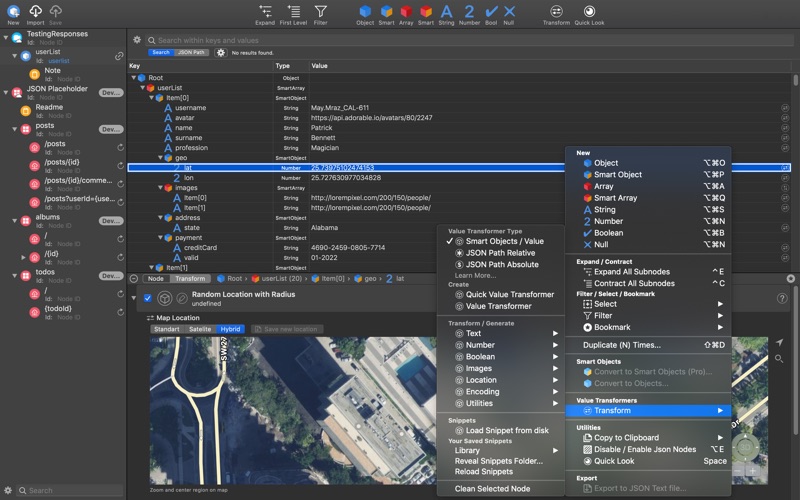The width and height of the screenshot is (800, 500).
Task: Click the JSON Path search mode button
Action: click(x=191, y=52)
